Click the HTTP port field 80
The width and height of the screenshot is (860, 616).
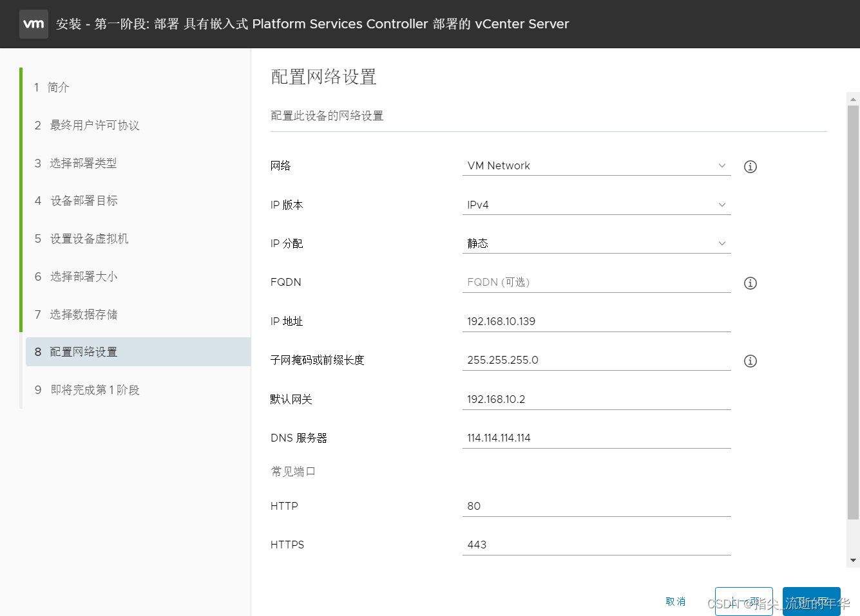pos(597,506)
